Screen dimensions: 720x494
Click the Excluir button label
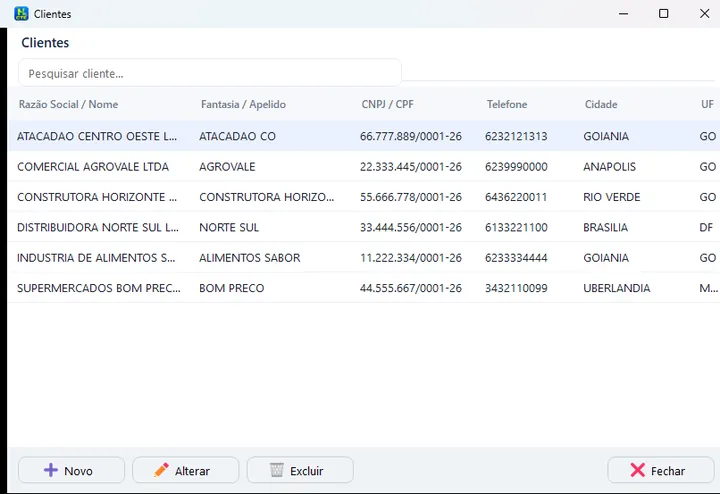point(306,471)
